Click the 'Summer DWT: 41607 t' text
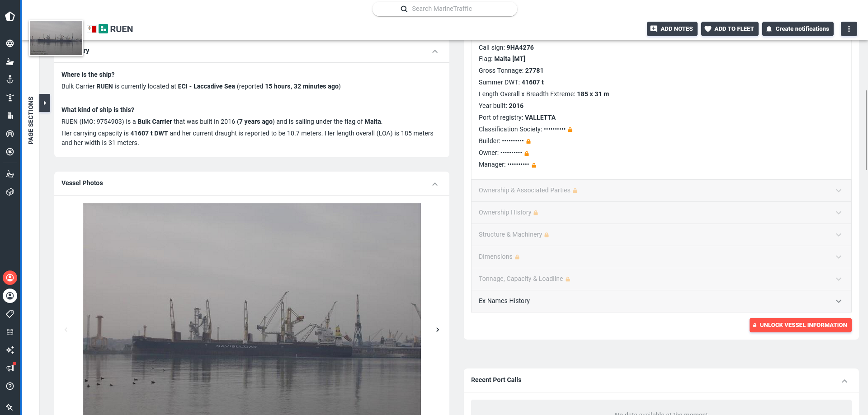 pos(511,82)
